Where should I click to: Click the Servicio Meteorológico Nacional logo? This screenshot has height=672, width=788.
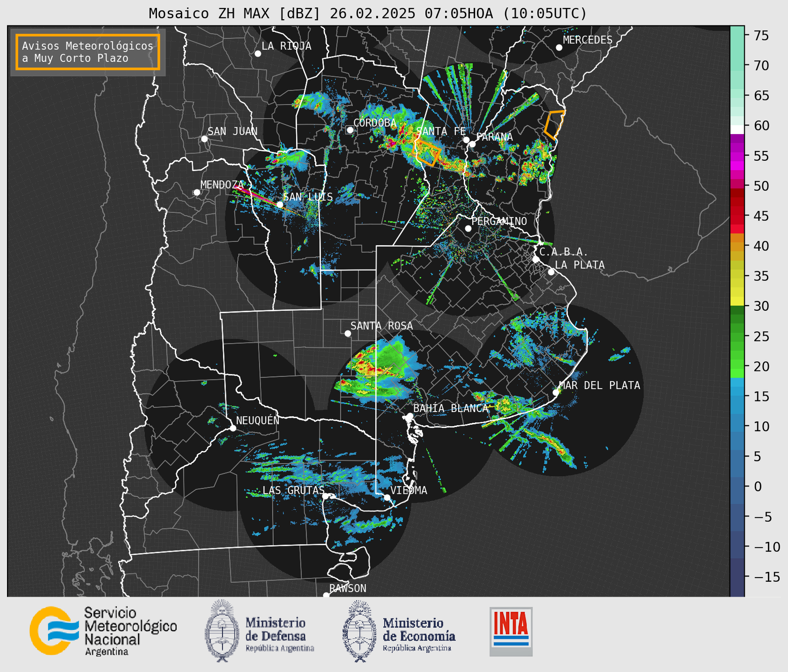click(x=103, y=631)
